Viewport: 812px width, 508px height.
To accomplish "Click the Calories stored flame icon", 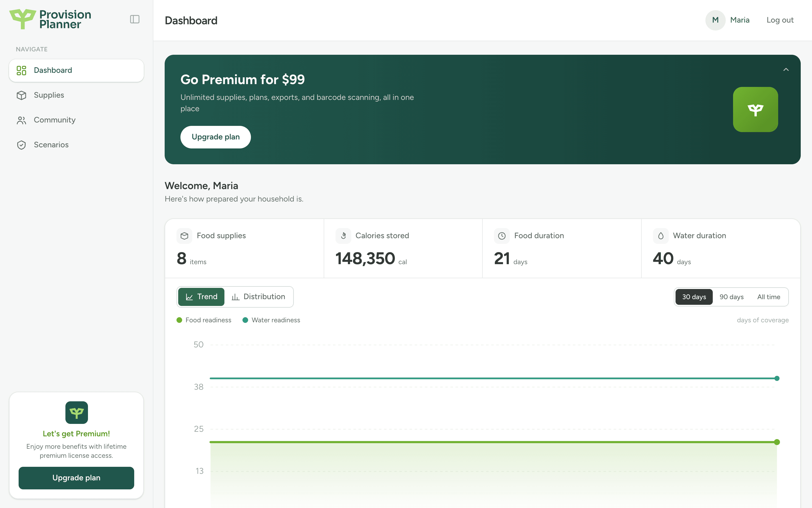I will pos(343,236).
